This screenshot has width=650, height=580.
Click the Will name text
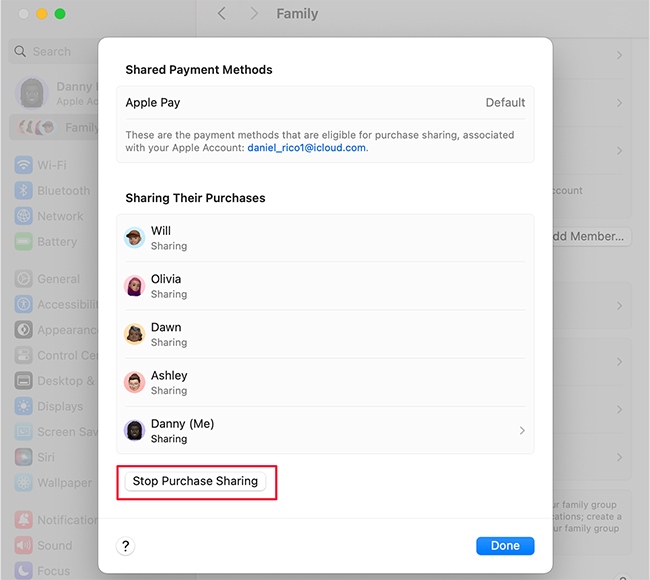(x=161, y=231)
